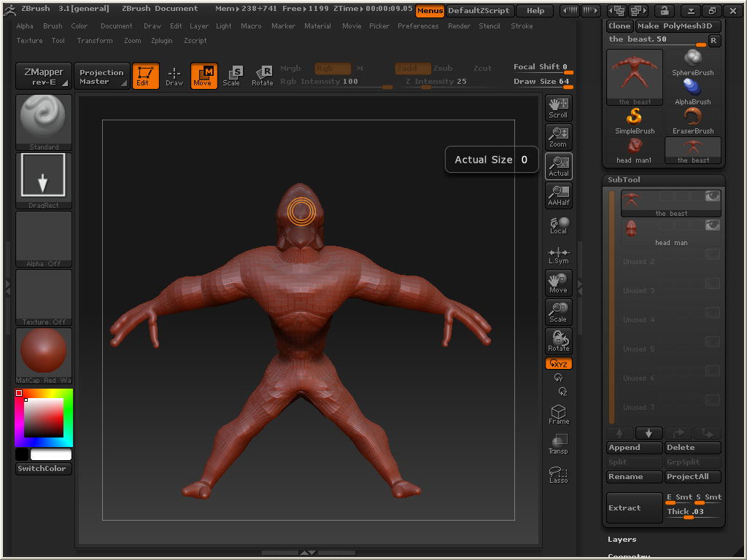Open the Preferences menu
The image size is (747, 560).
click(418, 26)
